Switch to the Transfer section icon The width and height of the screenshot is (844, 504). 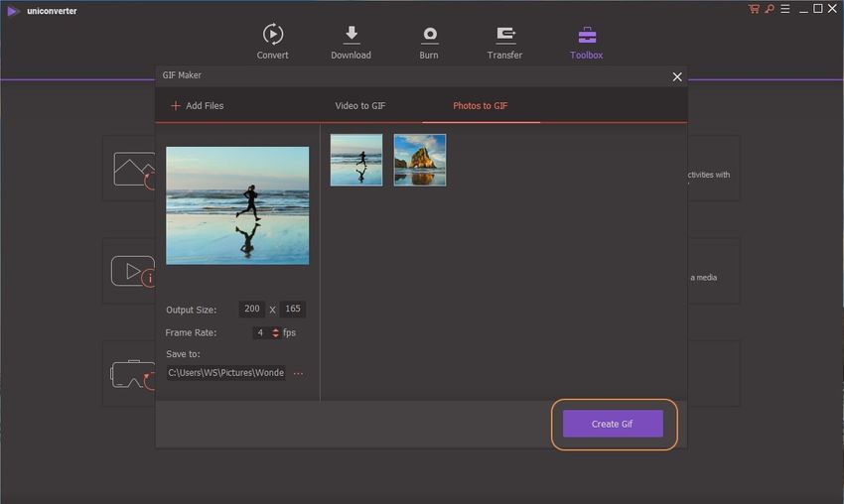(x=504, y=35)
